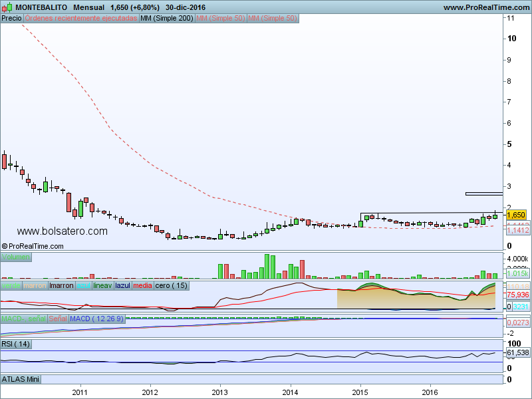The height and width of the screenshot is (399, 532).
Task: Click the 1,1412 moving average value tag
Action: 518,230
